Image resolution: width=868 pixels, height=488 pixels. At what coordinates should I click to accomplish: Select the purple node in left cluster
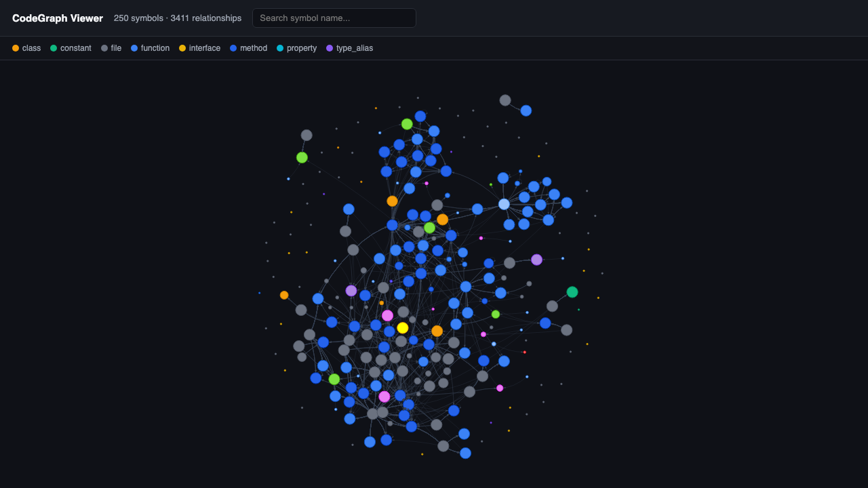351,291
